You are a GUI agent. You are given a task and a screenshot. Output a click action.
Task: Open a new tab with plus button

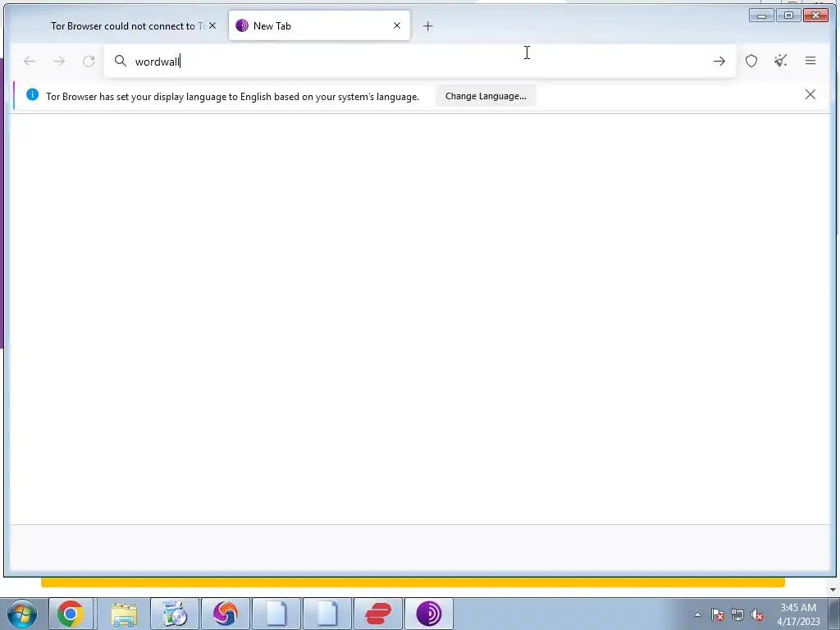(427, 25)
